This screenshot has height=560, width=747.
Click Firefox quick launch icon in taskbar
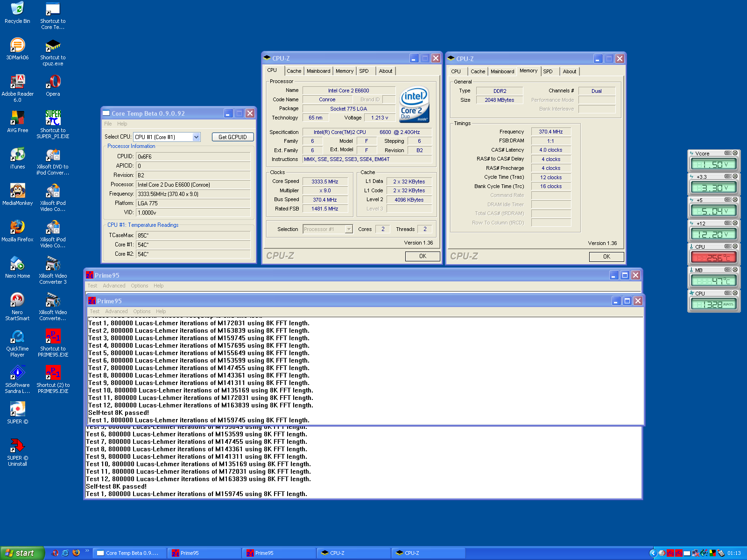pyautogui.click(x=76, y=553)
